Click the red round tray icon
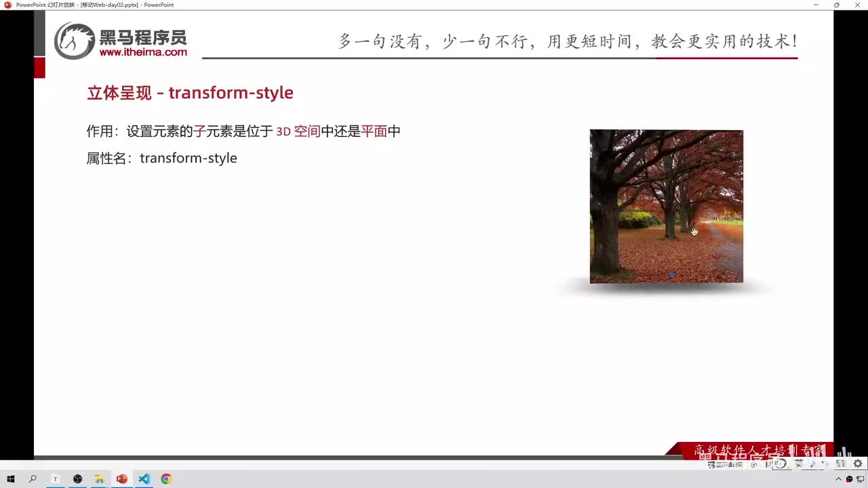 click(849, 479)
